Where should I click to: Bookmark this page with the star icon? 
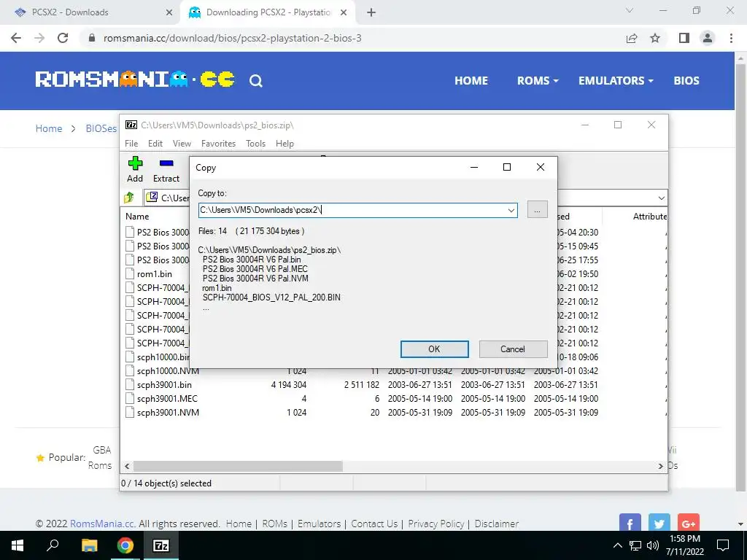(x=655, y=38)
